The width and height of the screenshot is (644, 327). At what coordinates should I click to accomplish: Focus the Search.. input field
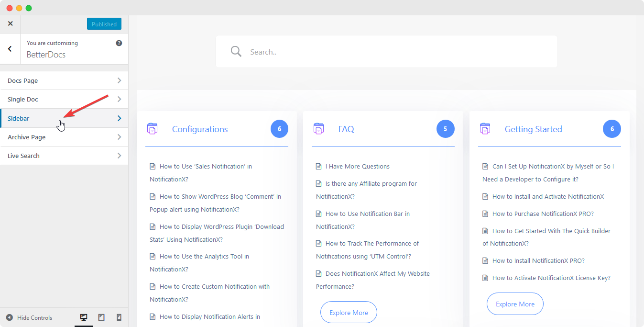tap(386, 51)
